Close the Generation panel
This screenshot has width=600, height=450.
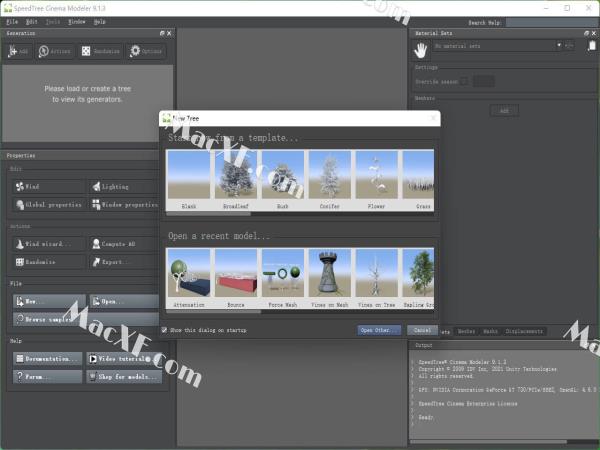click(169, 33)
